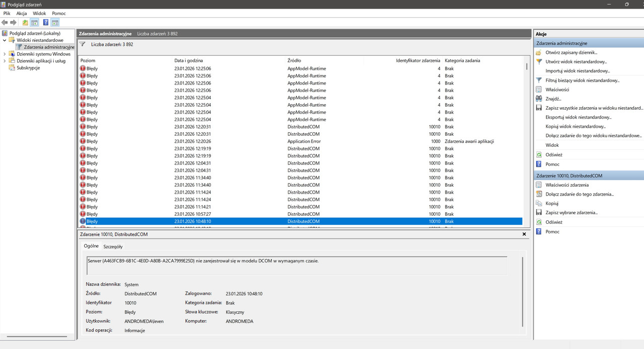Viewport: 644px width, 349px height.
Task: Select the DistributedCOM event at 11:14:21
Action: pyautogui.click(x=301, y=207)
